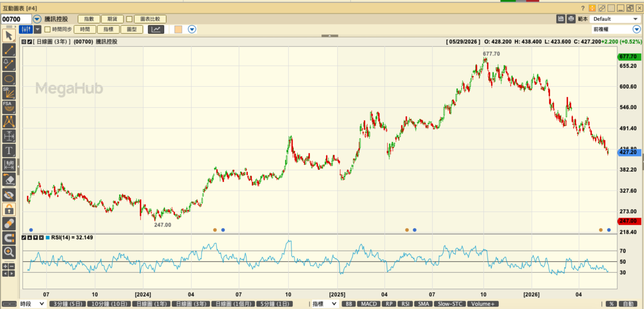This screenshot has width=644, height=309.
Task: Activate the eraser tool
Action: pyautogui.click(x=9, y=180)
